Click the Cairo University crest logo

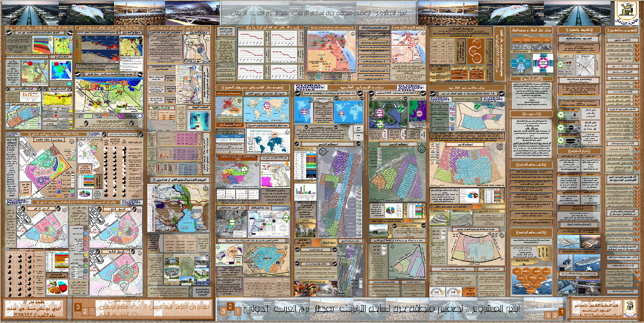point(626,12)
